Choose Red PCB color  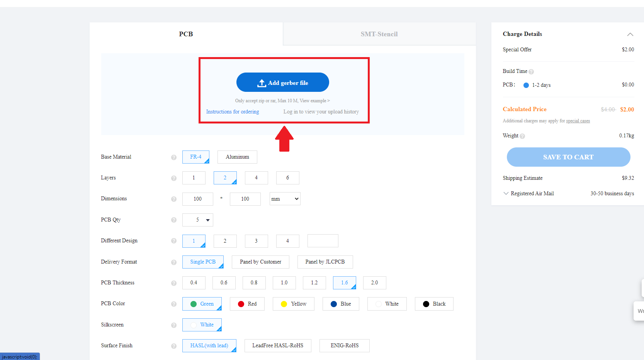pos(247,304)
